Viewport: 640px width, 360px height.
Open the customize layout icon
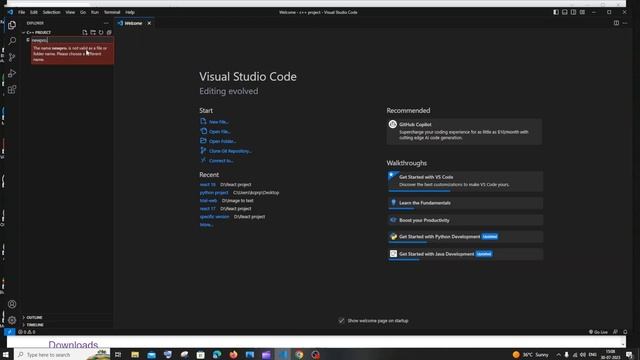582,12
